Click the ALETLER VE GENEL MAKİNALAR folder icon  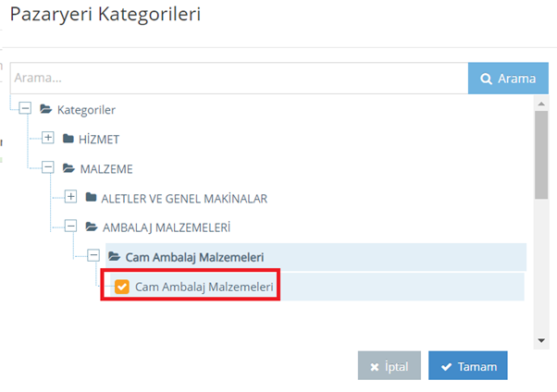pos(91,197)
